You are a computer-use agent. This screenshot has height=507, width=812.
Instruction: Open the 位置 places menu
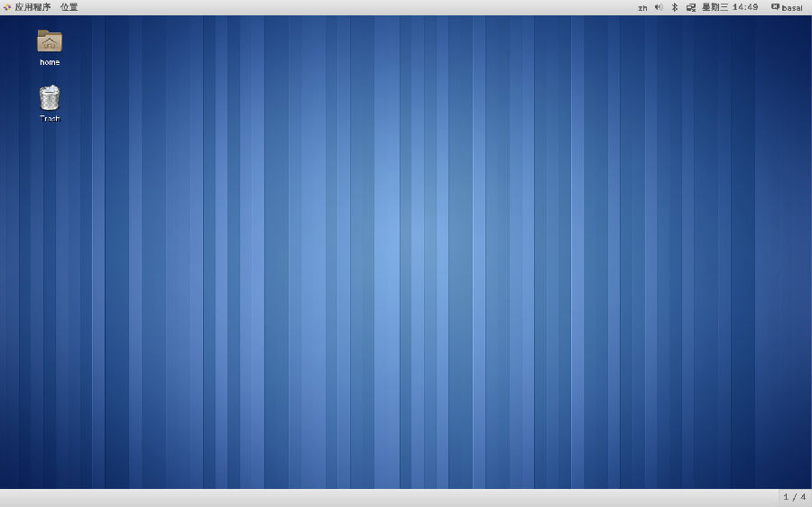click(69, 7)
